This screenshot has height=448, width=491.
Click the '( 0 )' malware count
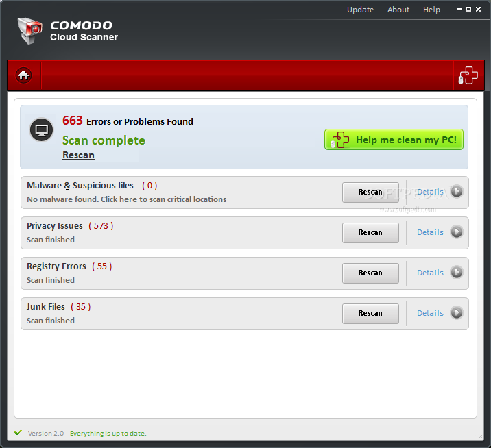tap(149, 186)
